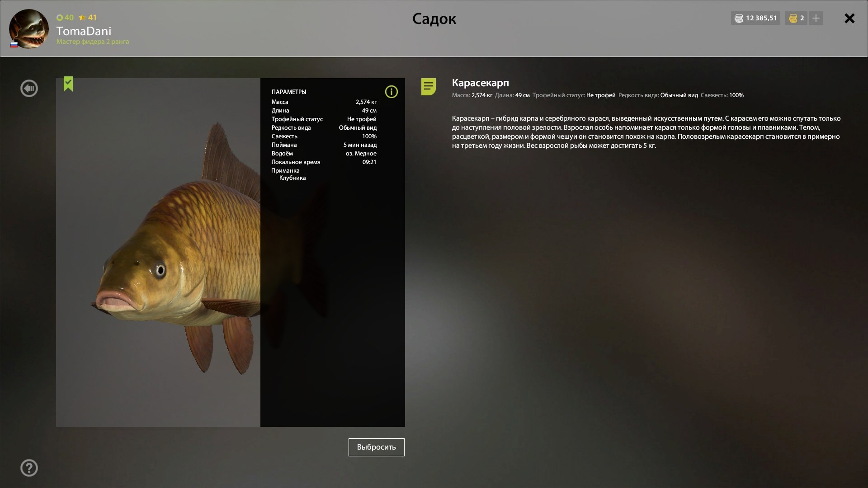This screenshot has height=488, width=868.
Task: Click the Клубника bait entry
Action: [x=292, y=178]
